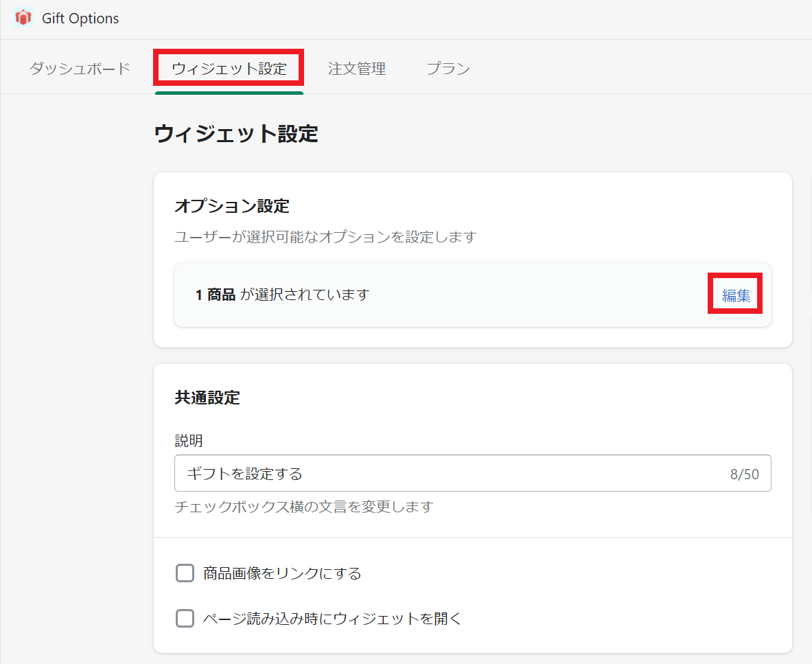Click the 商品画像をリンクにする label text
This screenshot has height=664, width=812.
pos(282,573)
